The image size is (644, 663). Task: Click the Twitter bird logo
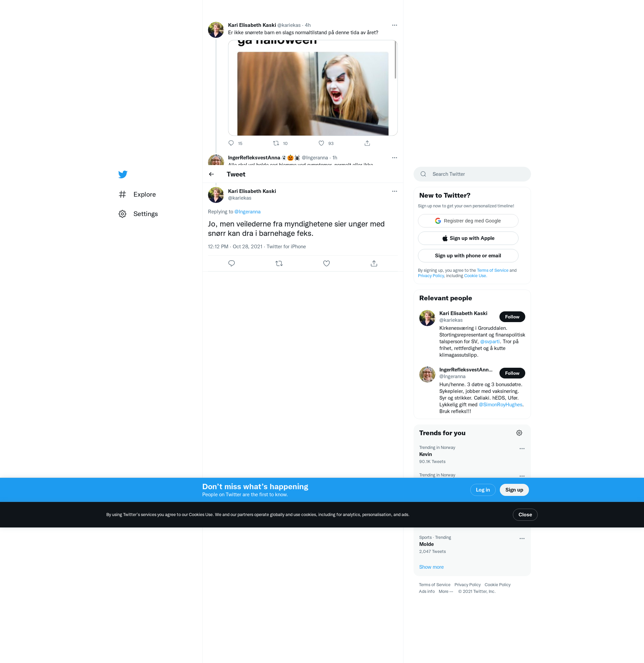tap(123, 174)
